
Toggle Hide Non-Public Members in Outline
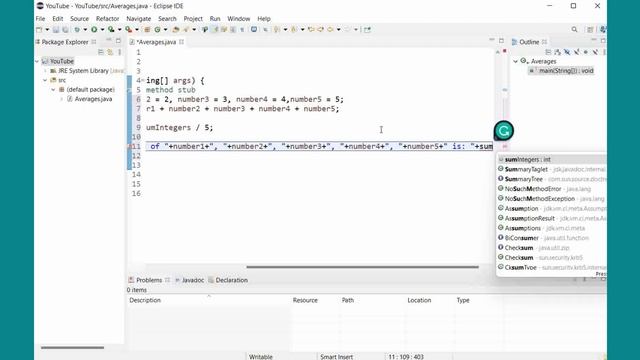pyautogui.click(x=586, y=52)
